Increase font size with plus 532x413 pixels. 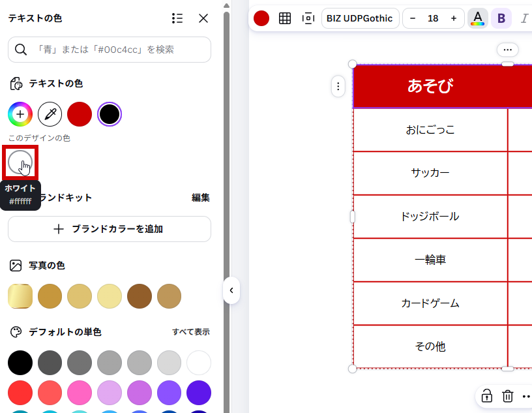tap(454, 18)
